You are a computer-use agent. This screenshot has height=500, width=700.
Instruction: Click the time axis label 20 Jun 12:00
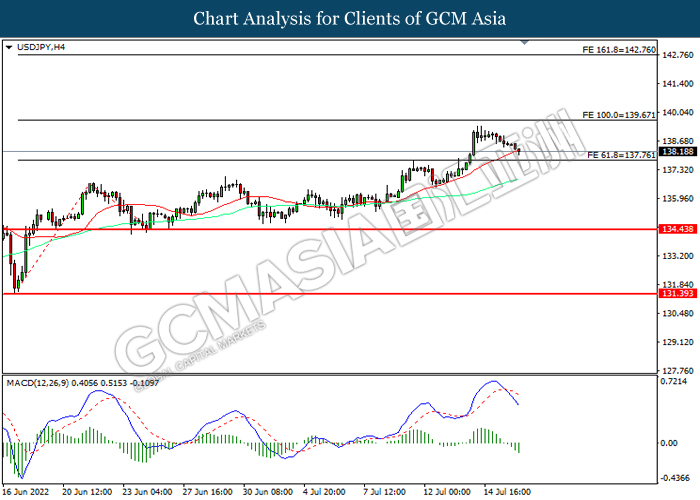[x=87, y=492]
